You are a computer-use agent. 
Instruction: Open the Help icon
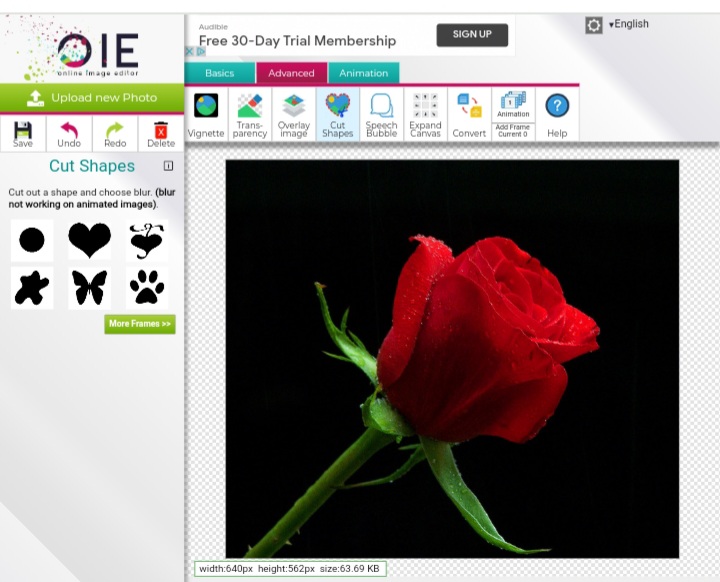click(557, 115)
